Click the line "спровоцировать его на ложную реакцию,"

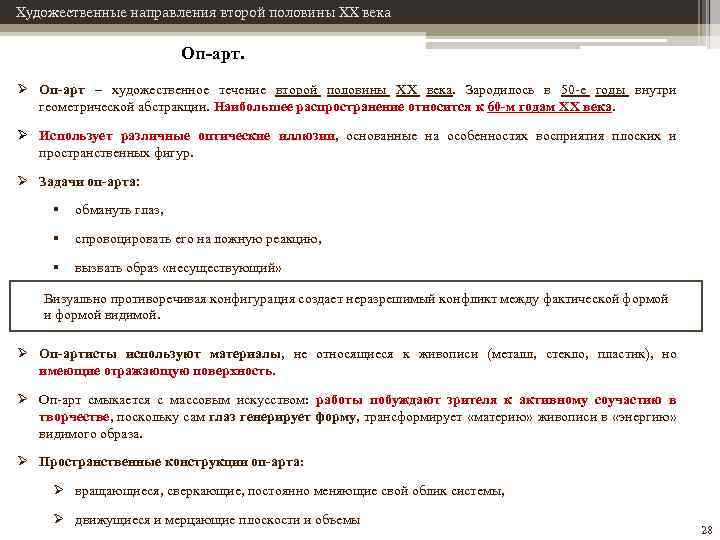pyautogui.click(x=198, y=239)
